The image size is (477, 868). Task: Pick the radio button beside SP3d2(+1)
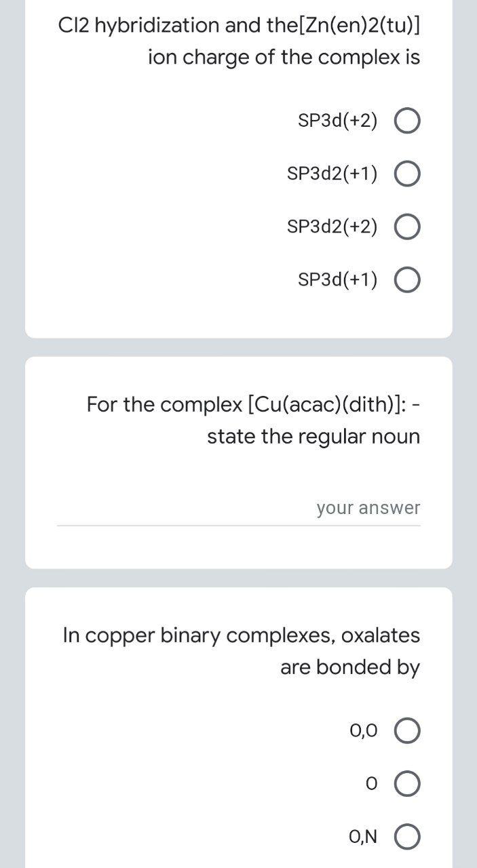click(x=406, y=173)
